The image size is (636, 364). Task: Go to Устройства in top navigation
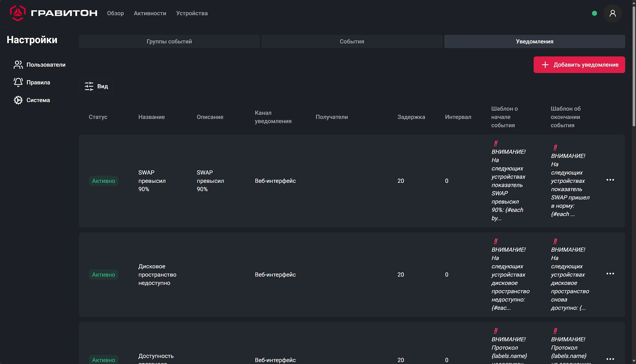tap(192, 13)
